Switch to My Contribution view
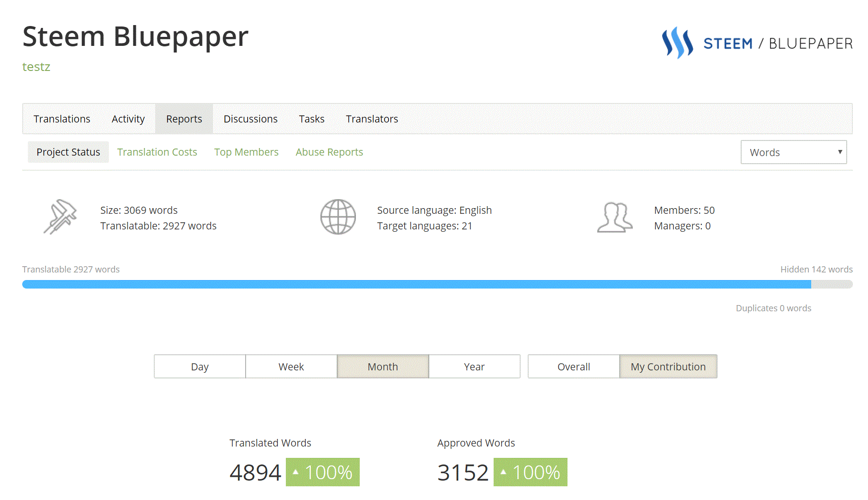868x500 pixels. [668, 367]
